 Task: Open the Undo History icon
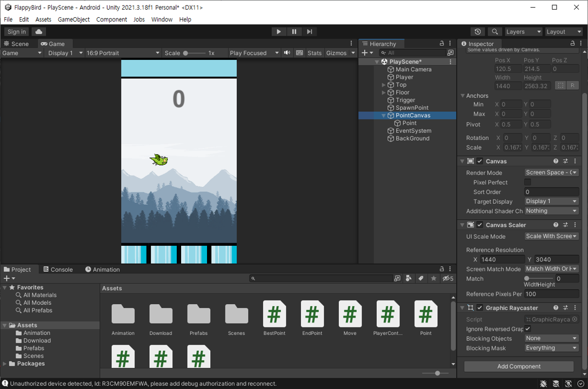click(477, 32)
